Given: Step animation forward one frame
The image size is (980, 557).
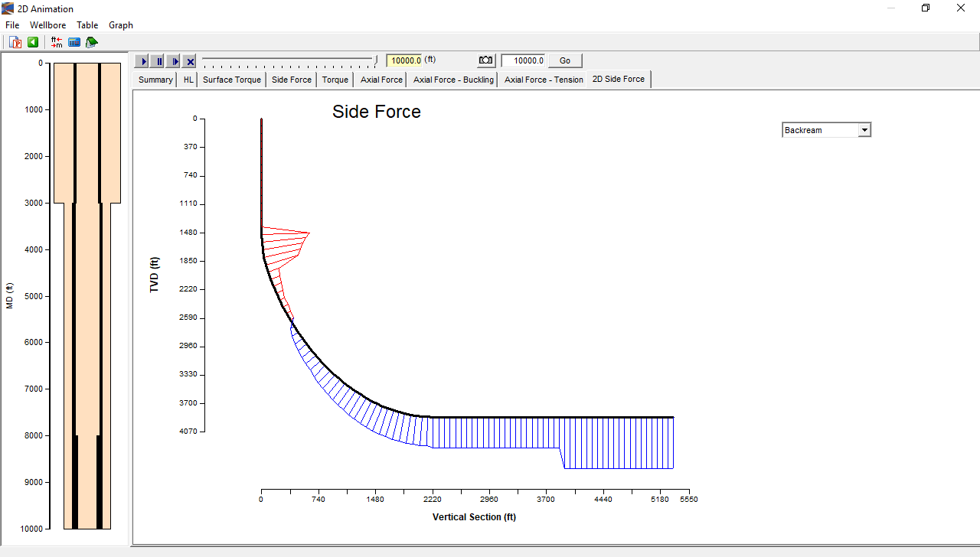Looking at the screenshot, I should tap(174, 61).
